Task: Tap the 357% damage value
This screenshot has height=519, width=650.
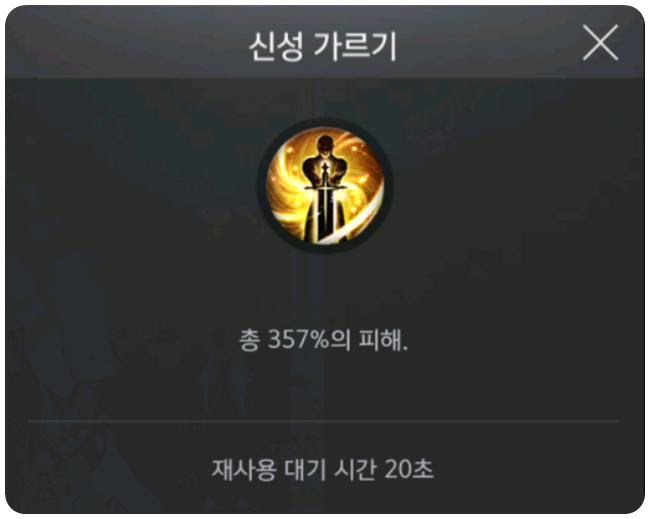Action: 298,340
